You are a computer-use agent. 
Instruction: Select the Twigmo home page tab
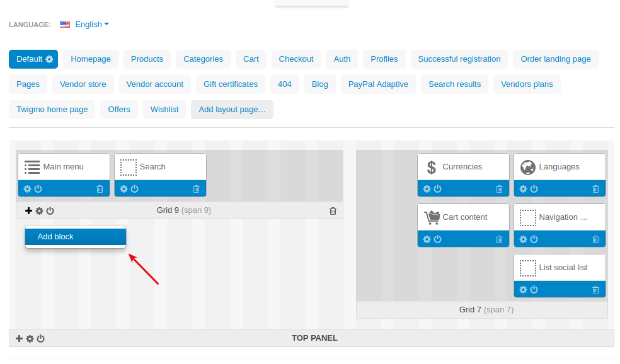pos(52,110)
